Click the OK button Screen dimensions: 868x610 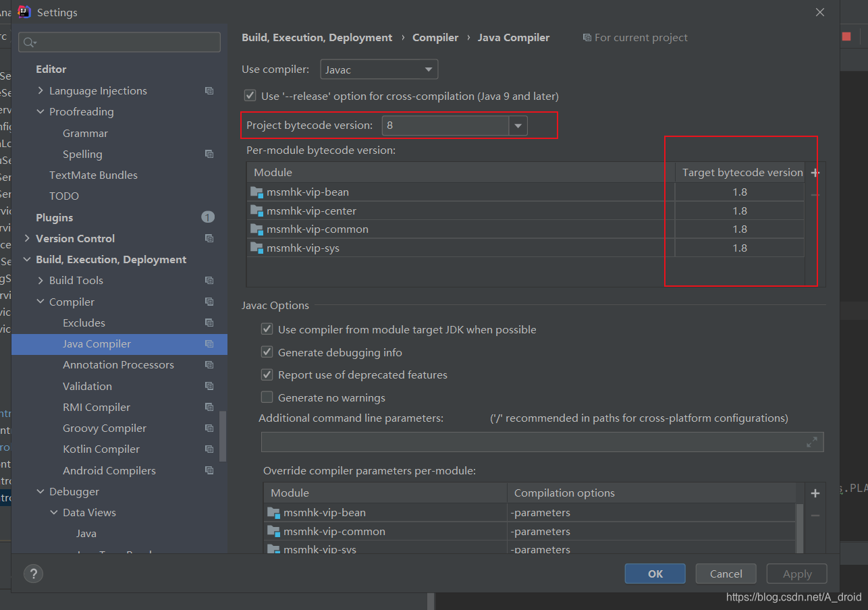coord(655,574)
